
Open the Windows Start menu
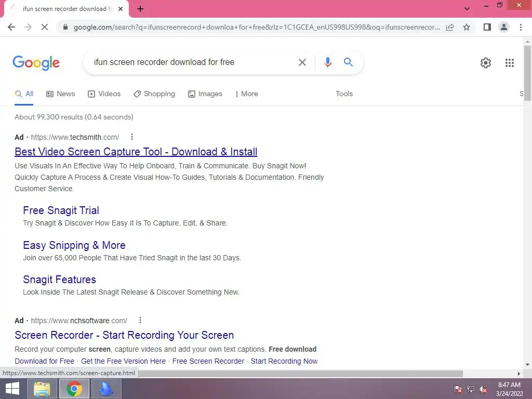[12, 389]
